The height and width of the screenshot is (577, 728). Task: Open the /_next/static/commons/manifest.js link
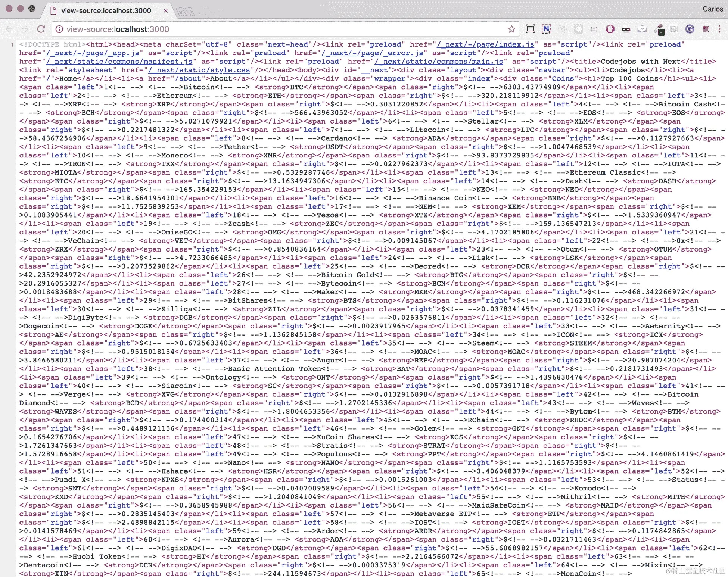[119, 61]
